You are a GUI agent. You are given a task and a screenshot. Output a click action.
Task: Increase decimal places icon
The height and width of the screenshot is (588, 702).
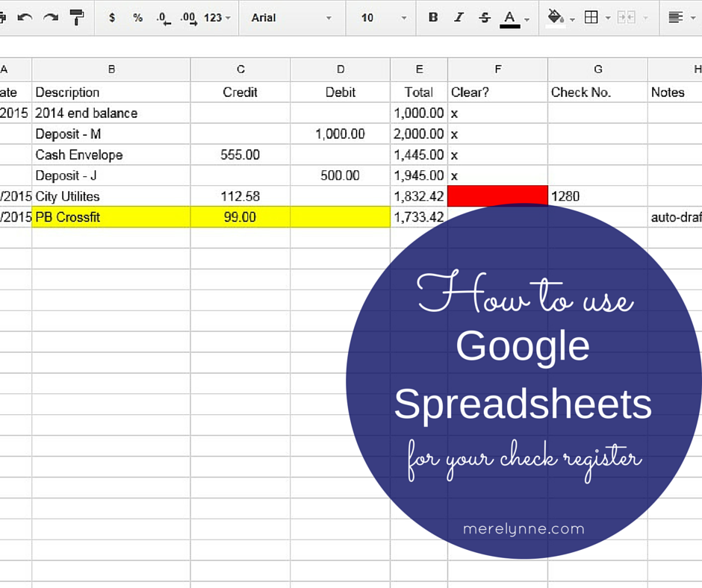tap(188, 19)
